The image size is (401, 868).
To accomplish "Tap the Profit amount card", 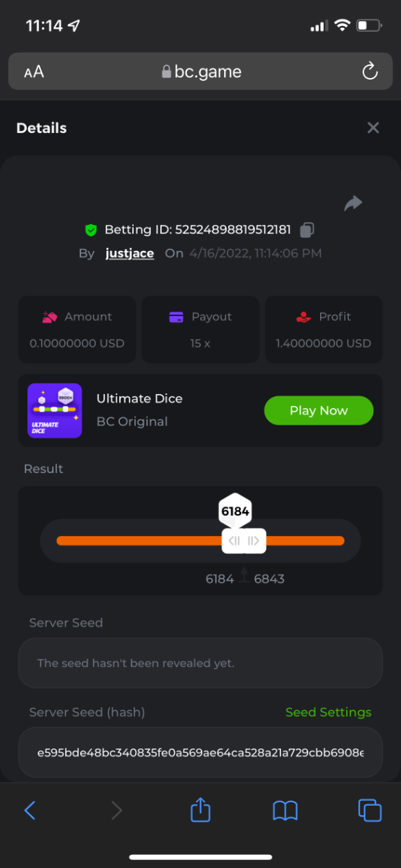I will coord(324,329).
